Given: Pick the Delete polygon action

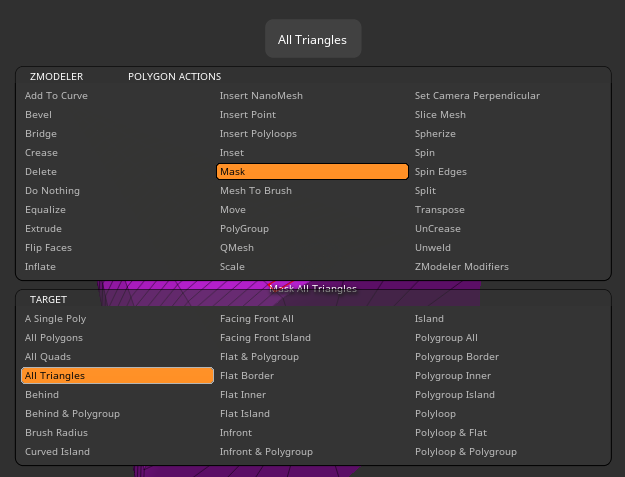Looking at the screenshot, I should tap(41, 172).
